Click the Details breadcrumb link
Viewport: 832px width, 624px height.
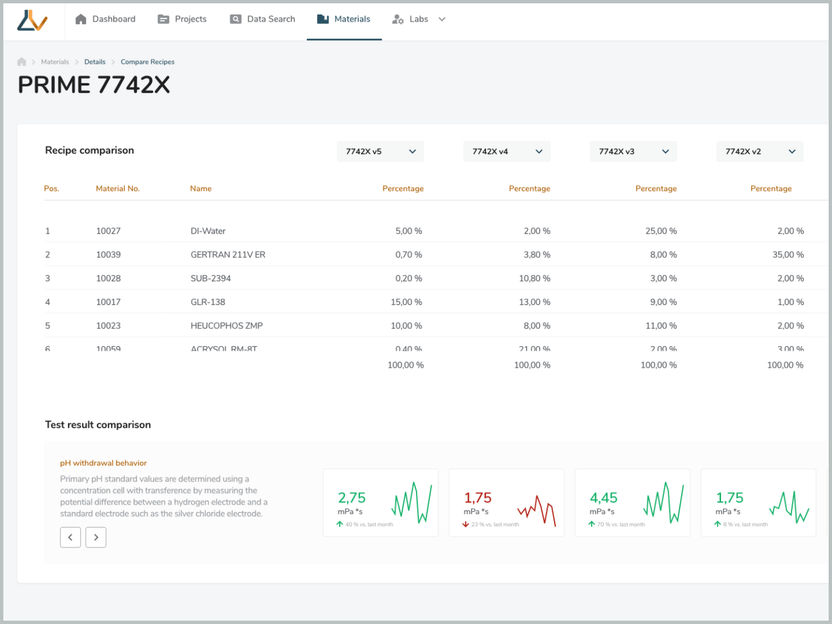95,62
